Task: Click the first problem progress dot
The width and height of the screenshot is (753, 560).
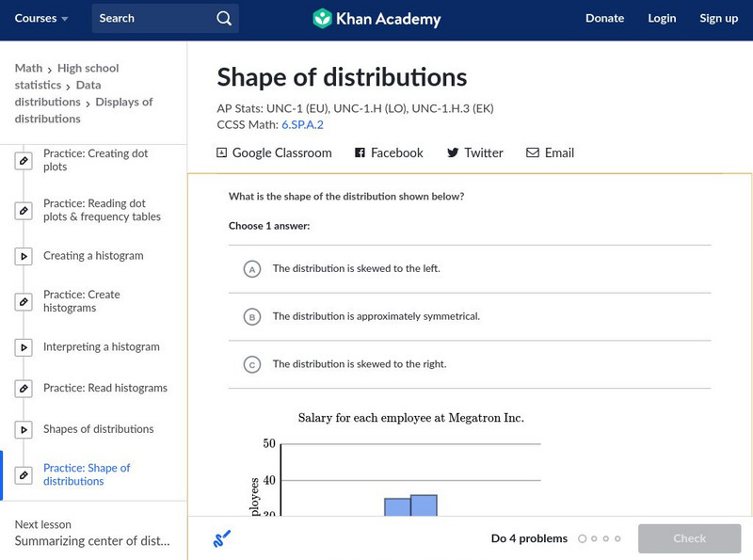Action: pyautogui.click(x=582, y=538)
